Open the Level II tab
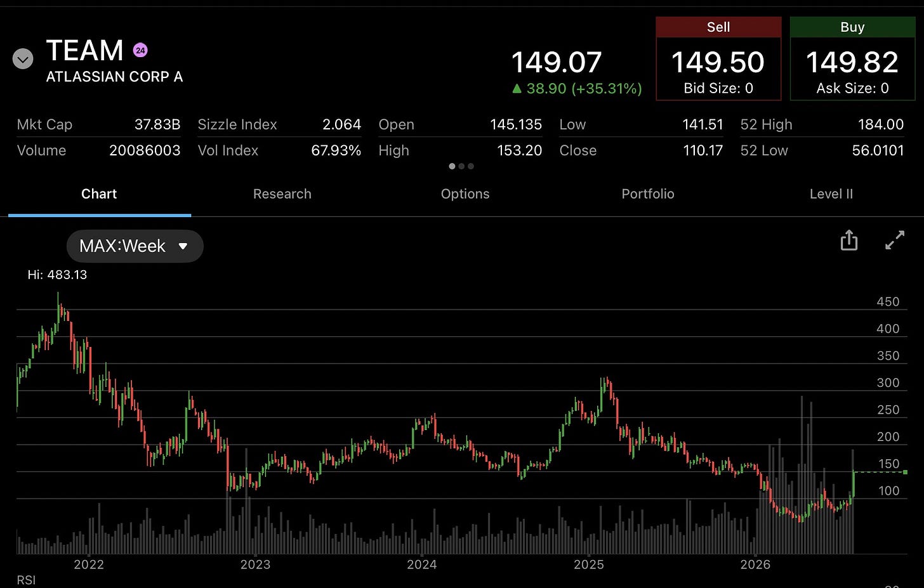The image size is (924, 588). point(831,194)
